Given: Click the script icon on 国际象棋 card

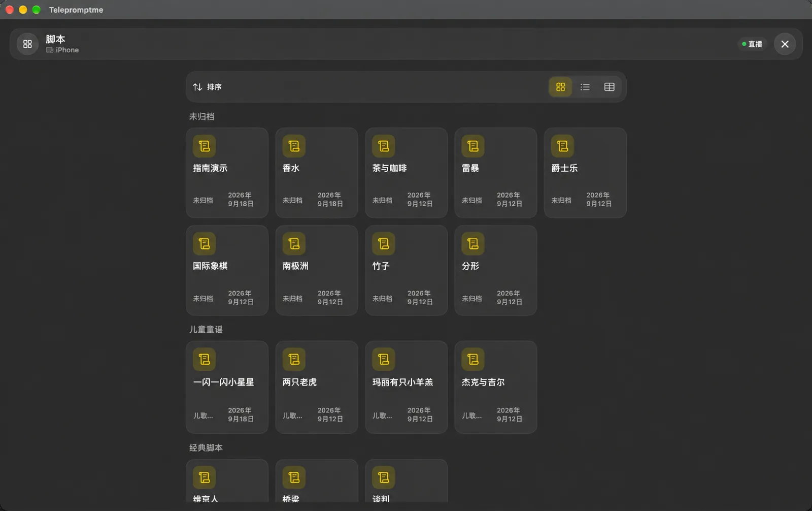Looking at the screenshot, I should coord(204,244).
